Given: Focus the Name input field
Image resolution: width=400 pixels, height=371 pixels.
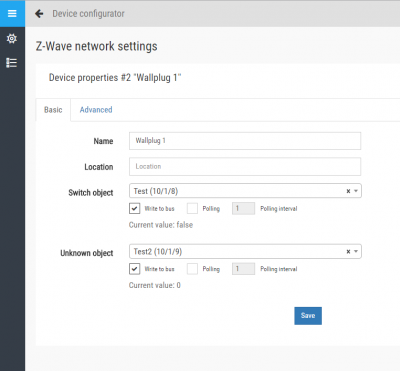Looking at the screenshot, I should click(x=245, y=141).
